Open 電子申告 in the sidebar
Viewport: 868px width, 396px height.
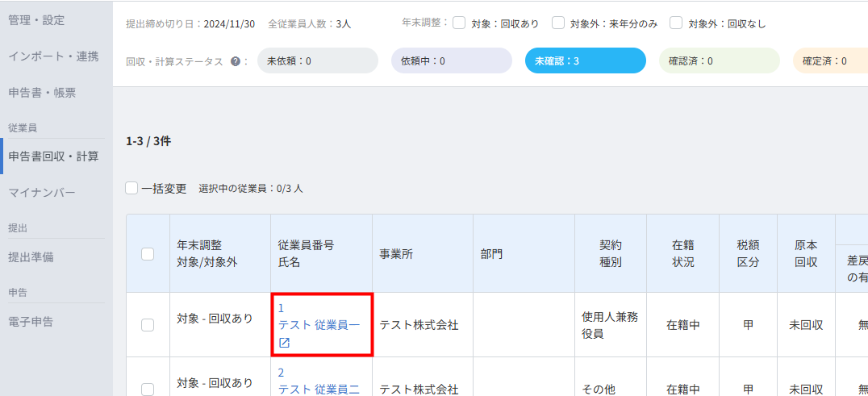(31, 322)
